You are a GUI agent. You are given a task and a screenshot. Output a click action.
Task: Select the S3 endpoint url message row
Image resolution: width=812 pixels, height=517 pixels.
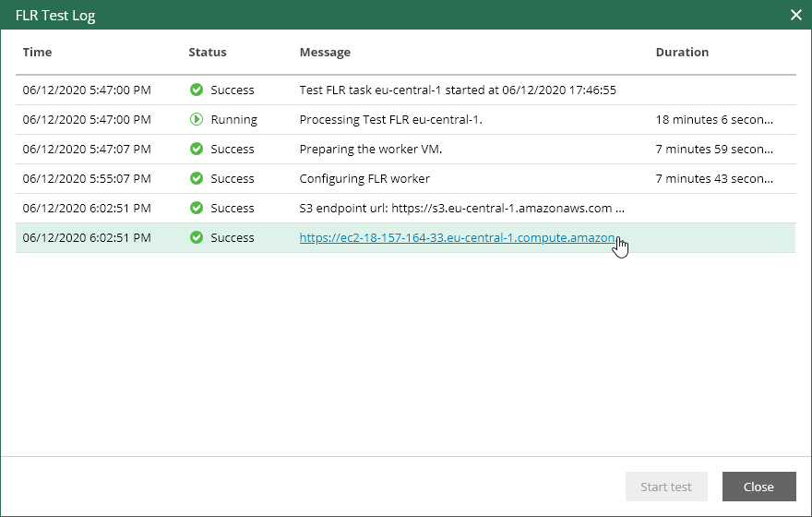(461, 208)
